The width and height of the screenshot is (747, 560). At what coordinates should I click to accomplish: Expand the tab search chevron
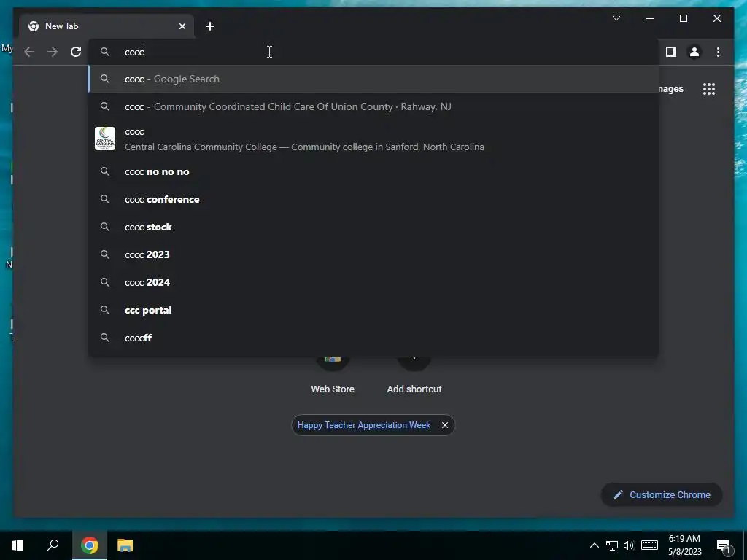click(616, 18)
